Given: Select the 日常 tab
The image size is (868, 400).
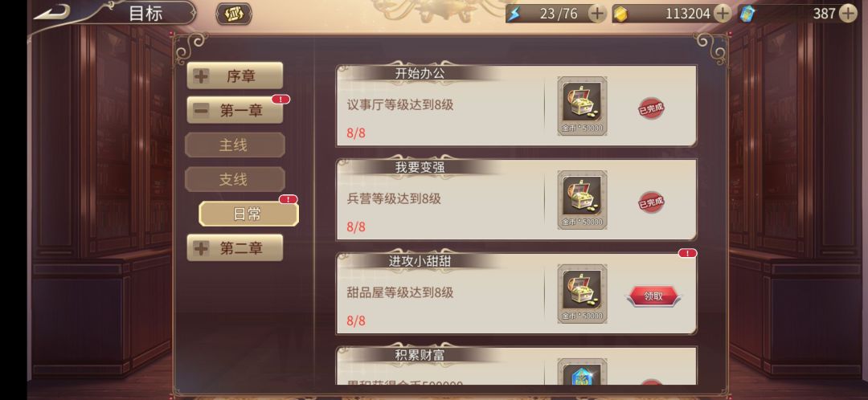Looking at the screenshot, I should [248, 214].
